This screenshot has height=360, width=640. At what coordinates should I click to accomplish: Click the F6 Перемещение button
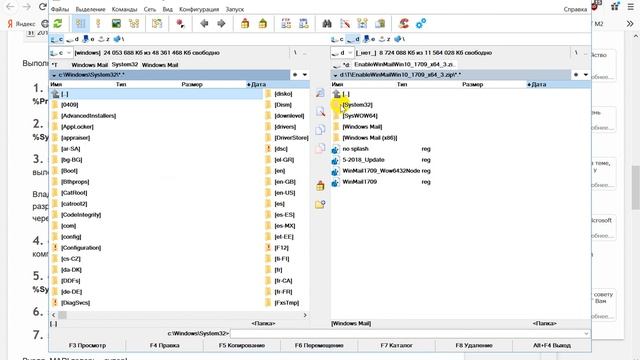[319, 345]
